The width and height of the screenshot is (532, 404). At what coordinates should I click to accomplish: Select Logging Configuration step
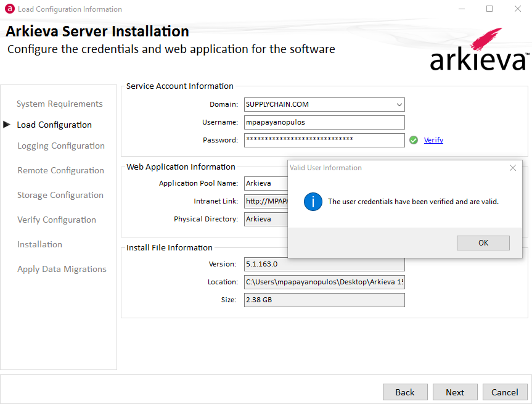pyautogui.click(x=61, y=146)
